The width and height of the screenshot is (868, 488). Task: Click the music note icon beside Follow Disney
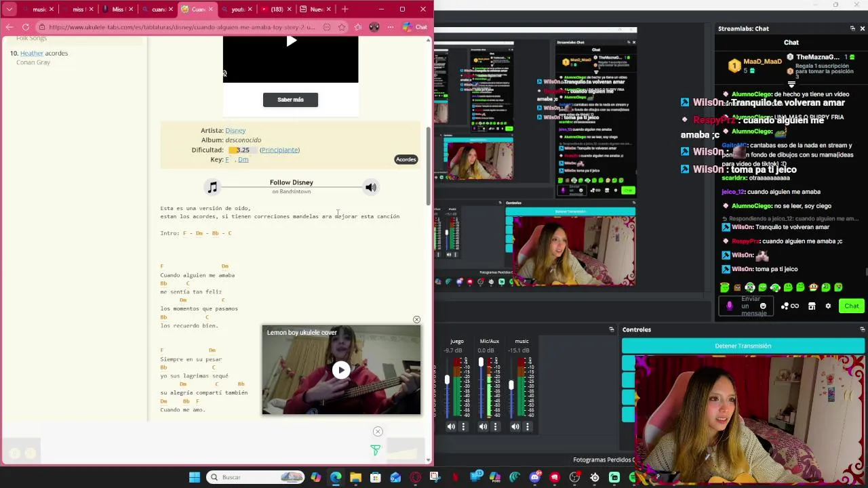(x=213, y=187)
